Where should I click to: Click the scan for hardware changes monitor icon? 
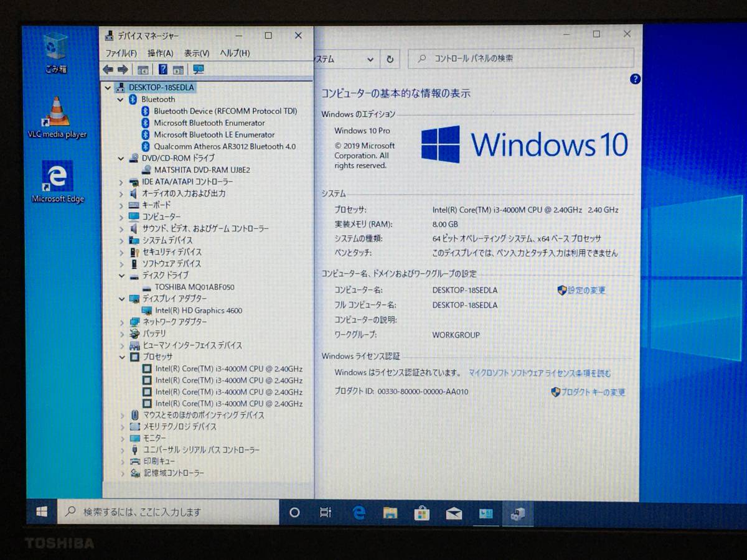pyautogui.click(x=199, y=70)
